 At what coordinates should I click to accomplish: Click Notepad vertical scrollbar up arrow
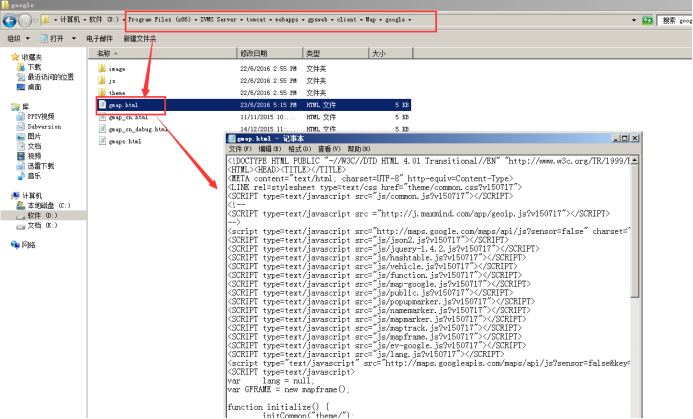pos(635,160)
